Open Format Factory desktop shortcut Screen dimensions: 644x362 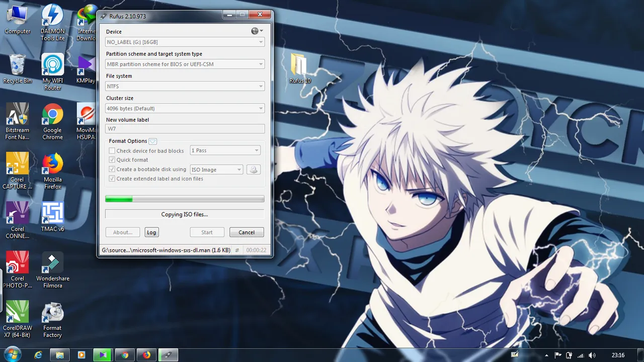[x=52, y=319]
